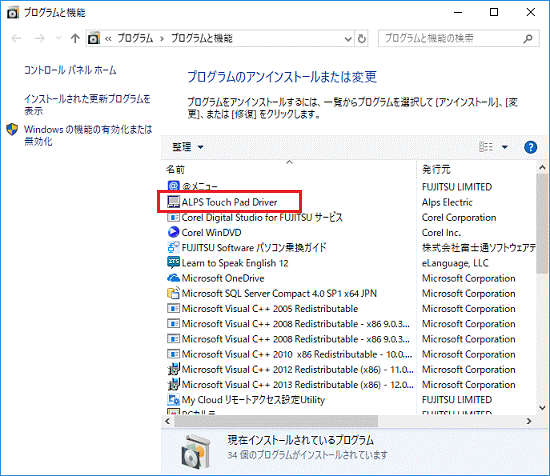Viewport: 550px width, 476px height.
Task: Select Corel Digital Studio for FUJITSU サービス
Action: [262, 217]
